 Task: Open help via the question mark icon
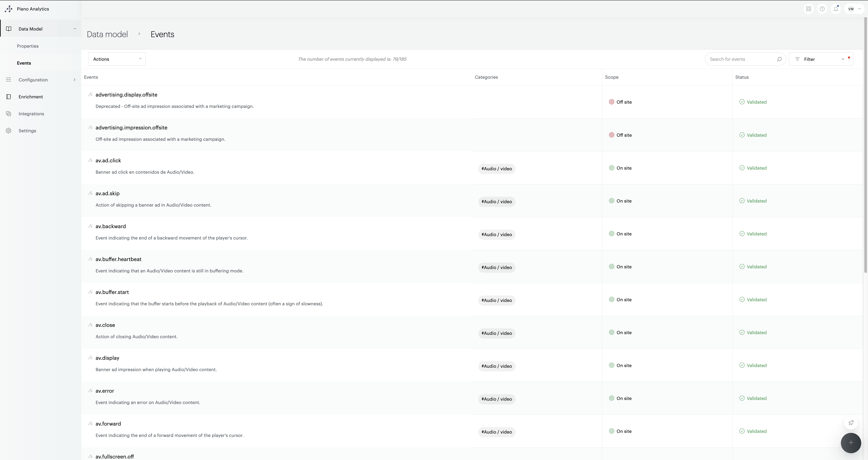click(x=822, y=9)
